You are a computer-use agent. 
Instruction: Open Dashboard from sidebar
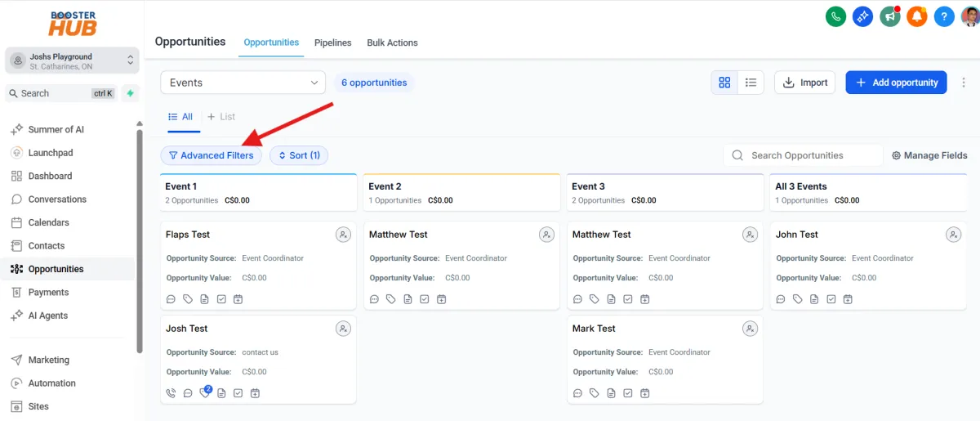point(50,176)
